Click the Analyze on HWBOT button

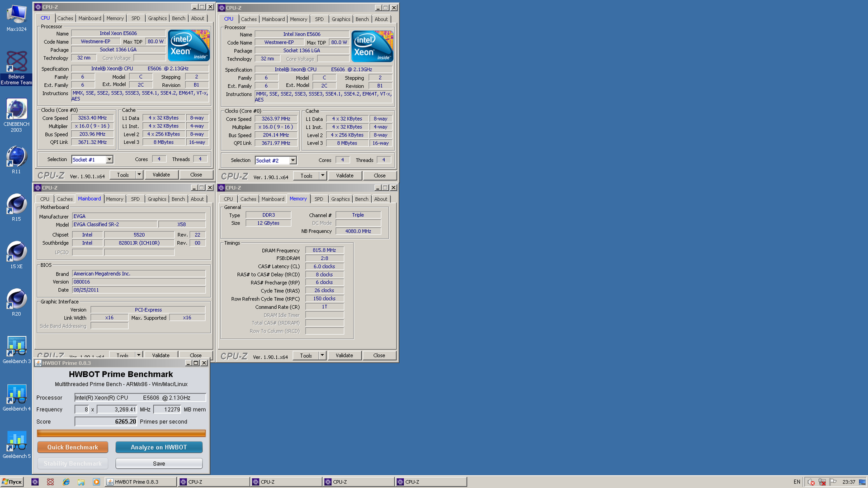(x=159, y=447)
